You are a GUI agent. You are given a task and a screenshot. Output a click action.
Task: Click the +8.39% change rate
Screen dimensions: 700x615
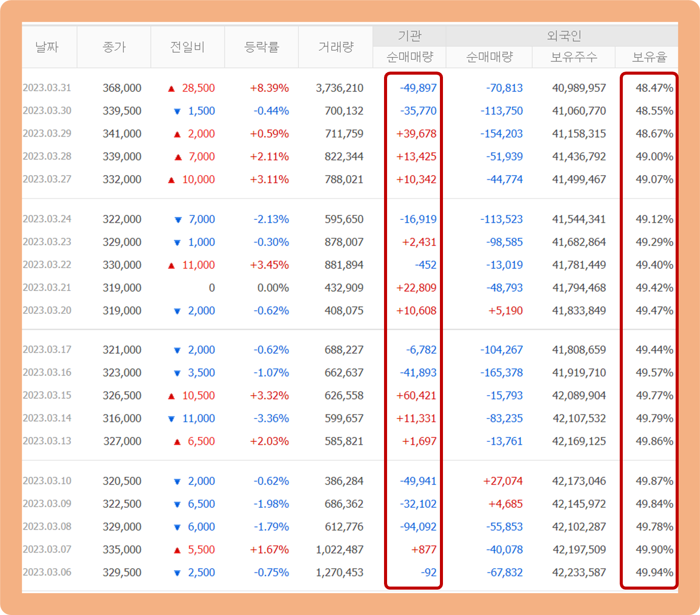pos(269,88)
